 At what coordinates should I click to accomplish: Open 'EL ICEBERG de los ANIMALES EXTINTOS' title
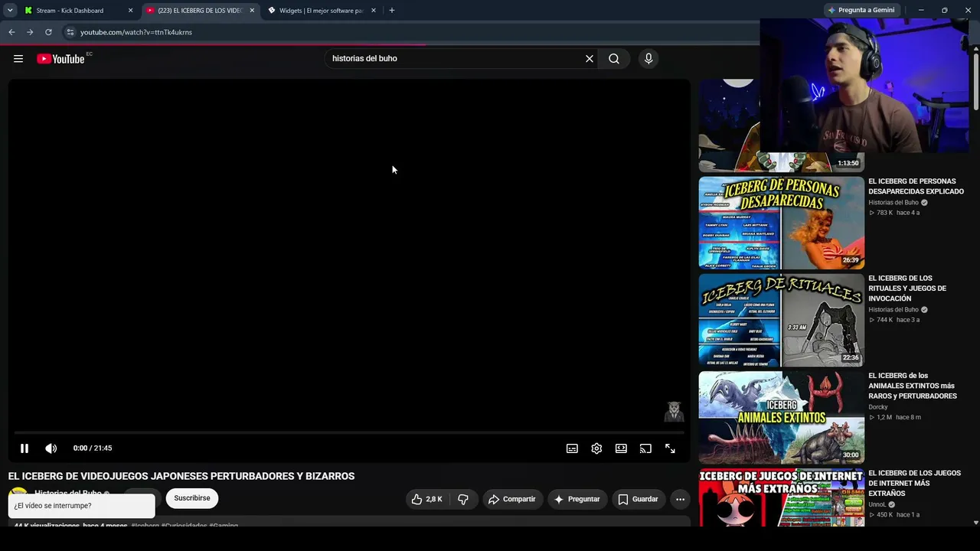(913, 386)
